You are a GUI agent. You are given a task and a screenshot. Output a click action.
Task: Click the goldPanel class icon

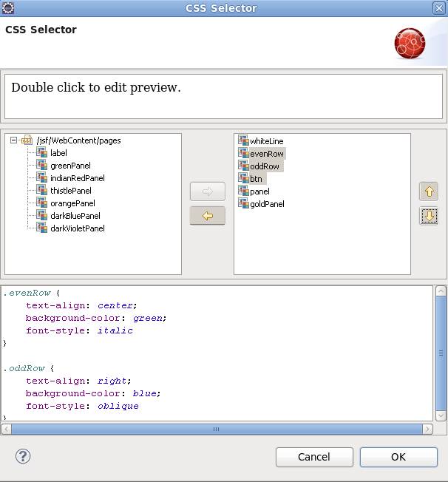click(x=243, y=203)
